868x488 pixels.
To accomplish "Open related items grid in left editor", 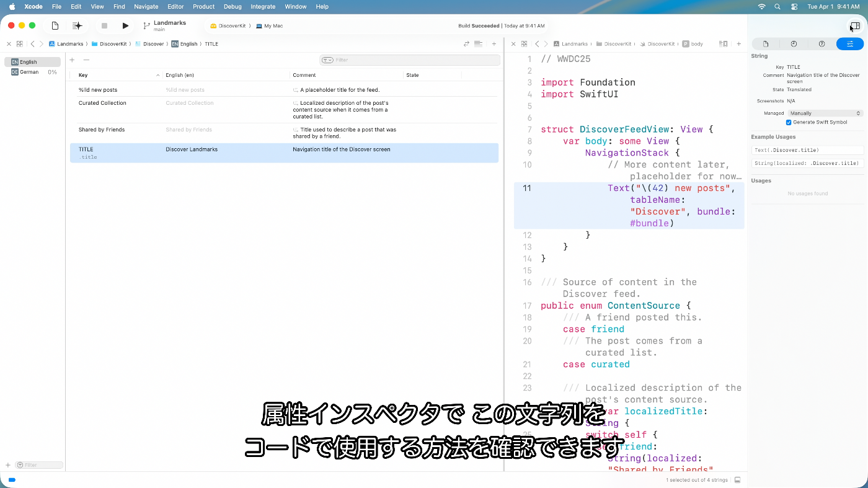I will (x=20, y=44).
